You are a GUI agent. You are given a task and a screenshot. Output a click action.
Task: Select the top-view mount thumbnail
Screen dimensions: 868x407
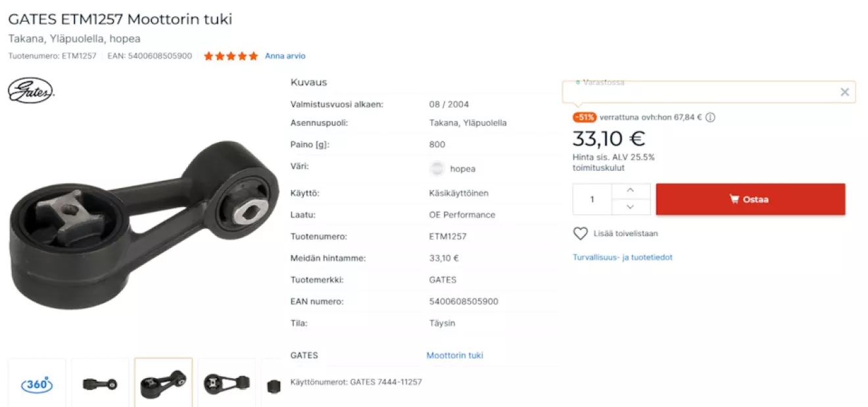(x=226, y=384)
